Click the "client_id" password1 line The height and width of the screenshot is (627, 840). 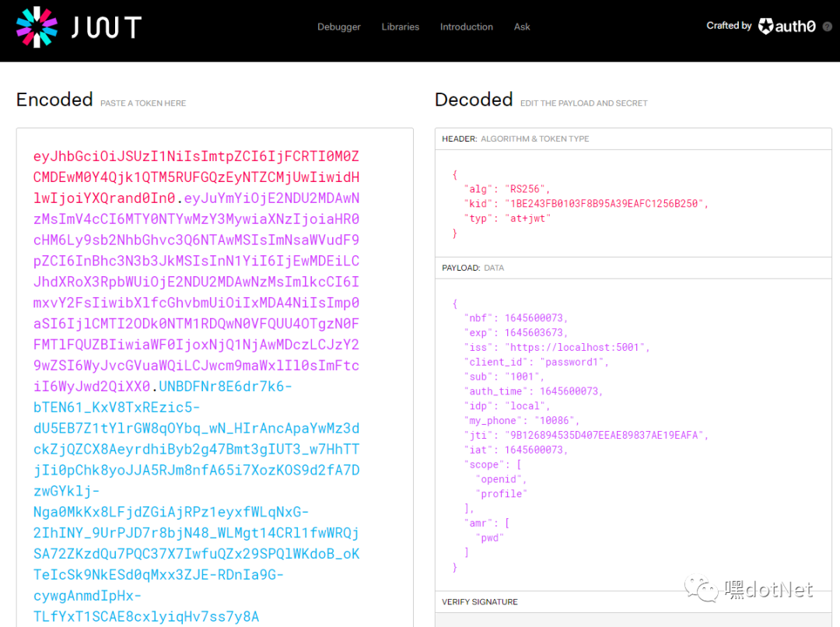tap(538, 362)
